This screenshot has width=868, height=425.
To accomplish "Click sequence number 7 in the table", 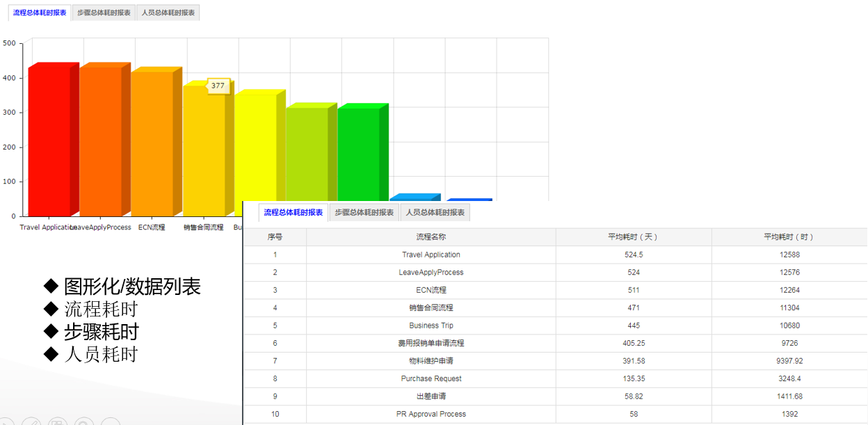I will click(275, 361).
